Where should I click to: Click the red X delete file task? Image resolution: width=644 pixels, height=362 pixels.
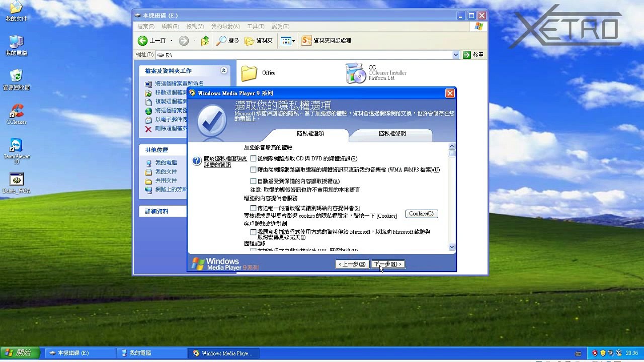click(x=148, y=129)
